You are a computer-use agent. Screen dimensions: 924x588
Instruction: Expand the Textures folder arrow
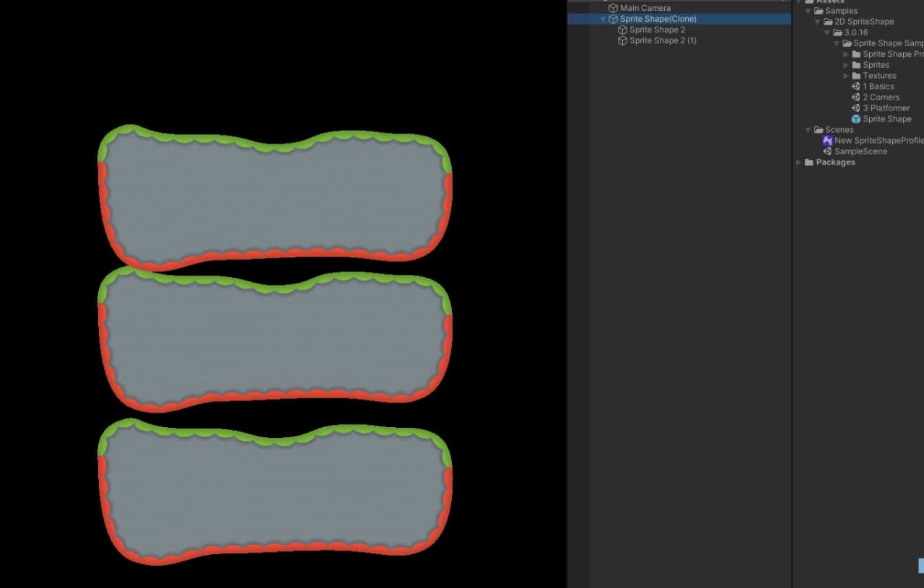846,76
